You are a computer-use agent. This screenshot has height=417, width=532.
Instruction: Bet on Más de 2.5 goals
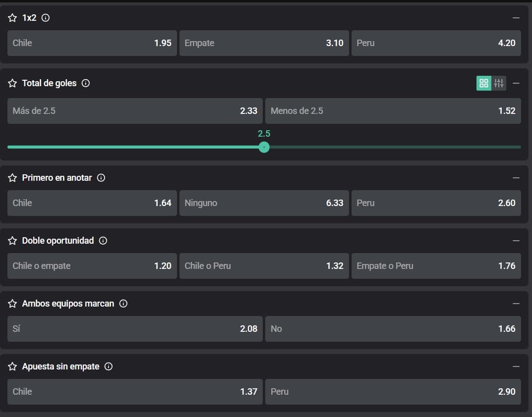135,111
